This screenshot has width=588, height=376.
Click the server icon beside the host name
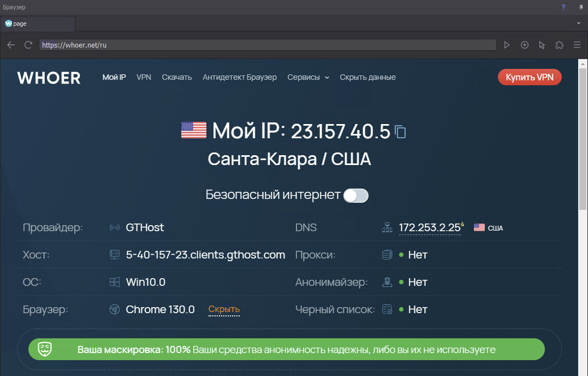pyautogui.click(x=114, y=255)
